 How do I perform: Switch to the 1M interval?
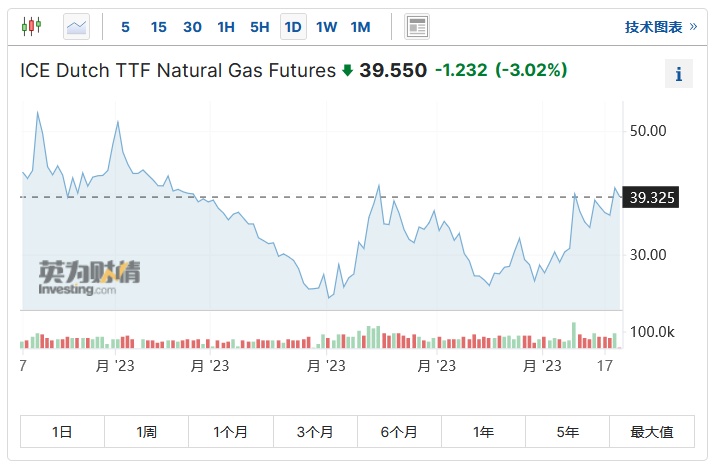[x=361, y=27]
